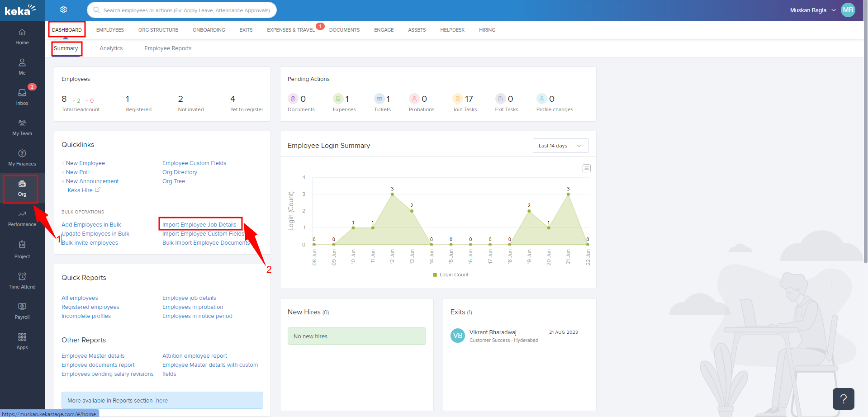The height and width of the screenshot is (417, 868).
Task: Expand the Last 14 days dropdown
Action: [560, 146]
